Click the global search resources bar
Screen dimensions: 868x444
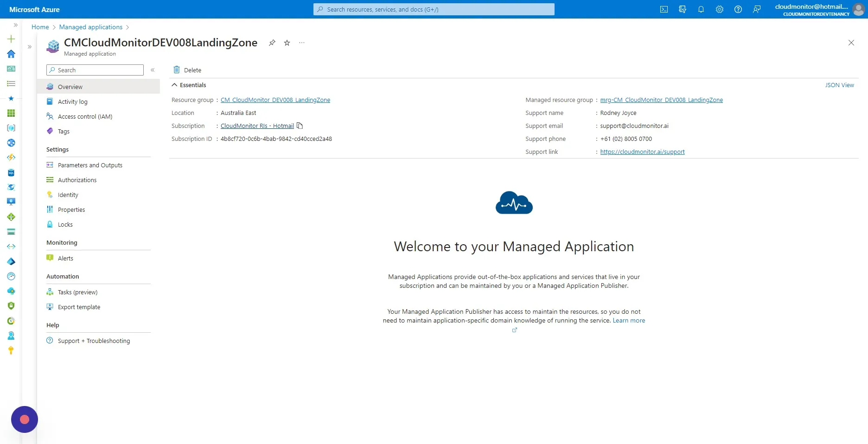(x=434, y=9)
